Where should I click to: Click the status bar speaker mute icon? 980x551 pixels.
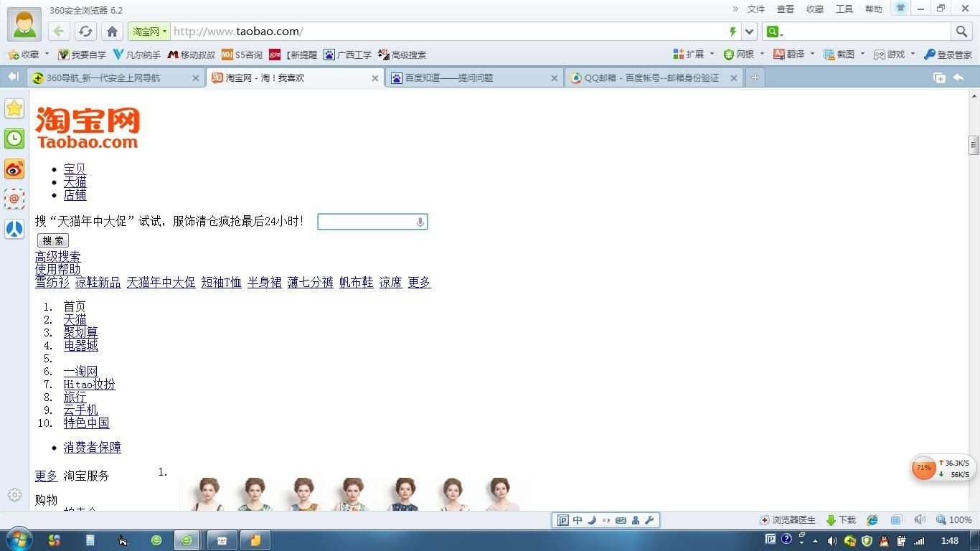point(920,520)
